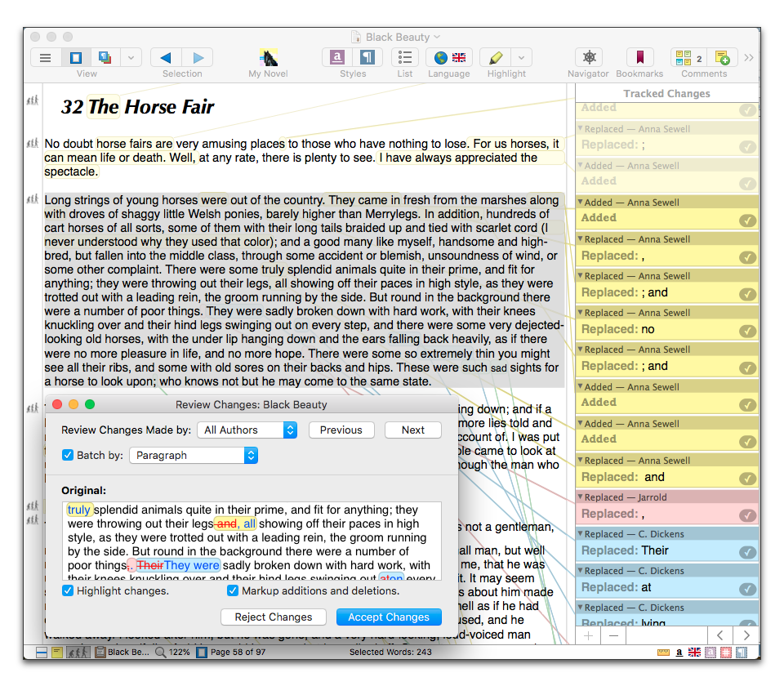This screenshot has width=784, height=686.
Task: Accept the 'Replaced: Their' change checkmark
Action: click(x=747, y=551)
